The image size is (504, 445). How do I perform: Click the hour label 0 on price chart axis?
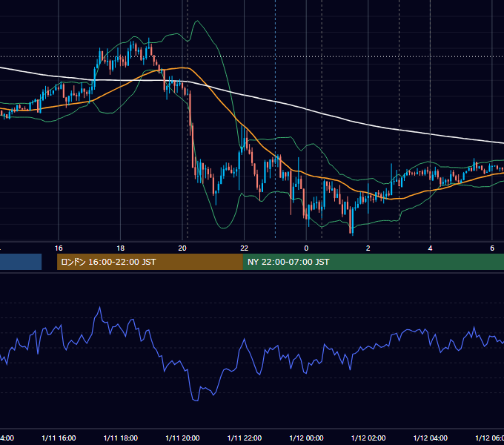[306, 248]
